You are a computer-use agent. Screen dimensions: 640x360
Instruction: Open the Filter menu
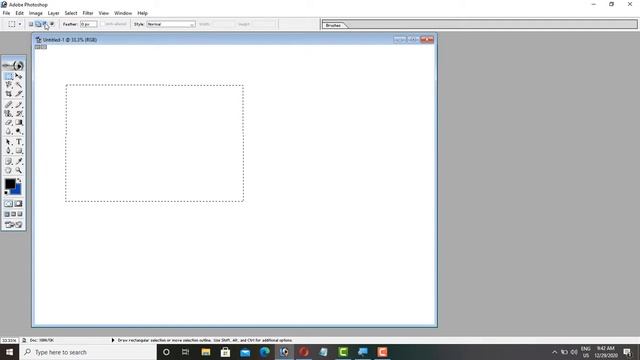click(88, 13)
